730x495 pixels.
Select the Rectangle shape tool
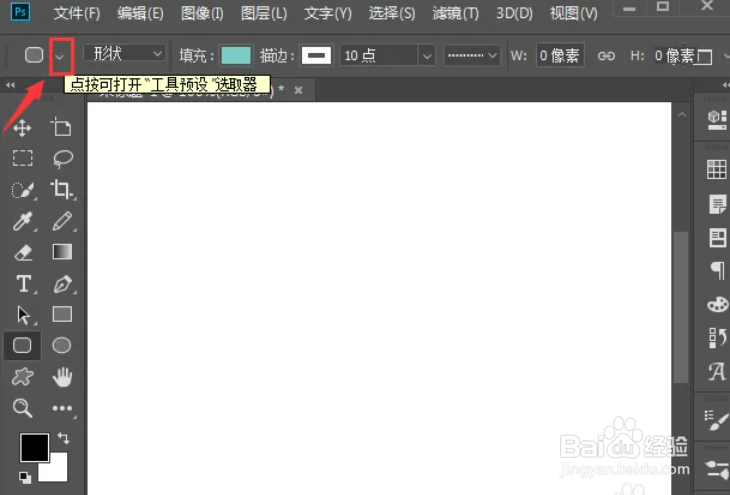(62, 314)
